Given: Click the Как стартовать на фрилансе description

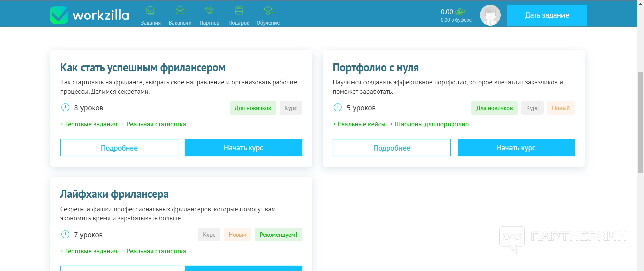Looking at the screenshot, I should 178,87.
